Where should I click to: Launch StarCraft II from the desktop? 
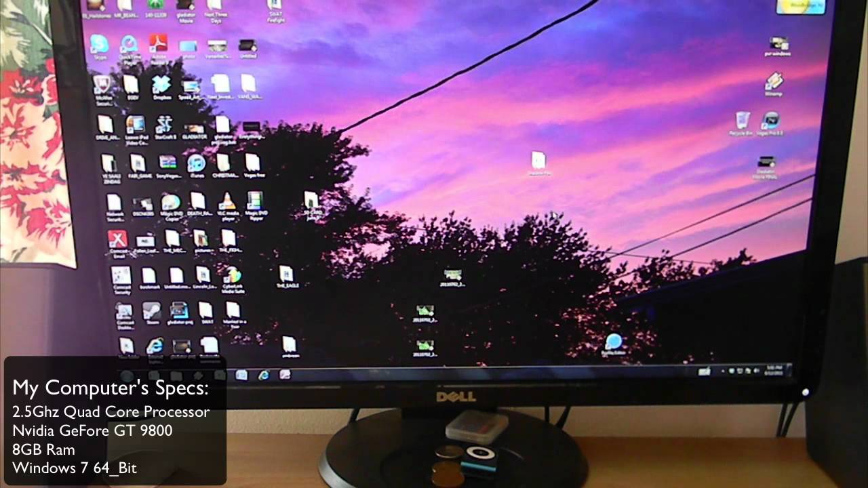pyautogui.click(x=164, y=127)
